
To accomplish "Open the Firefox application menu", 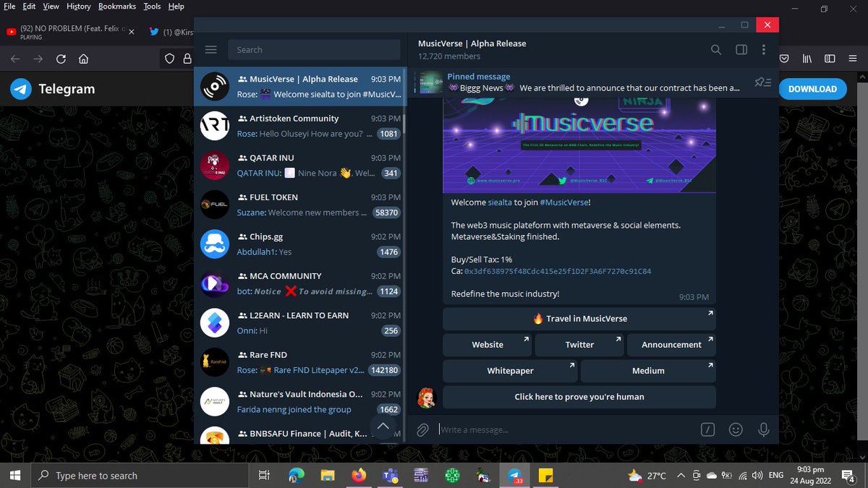I will point(854,59).
